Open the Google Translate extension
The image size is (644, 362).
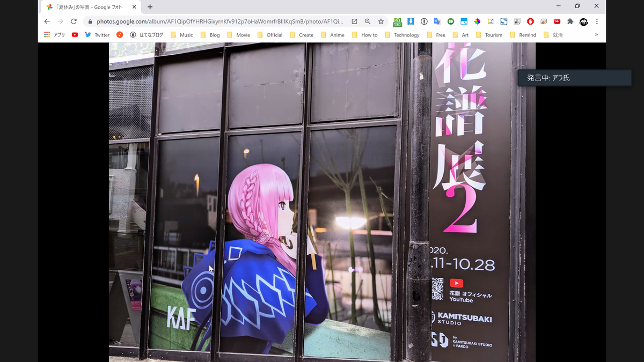437,21
